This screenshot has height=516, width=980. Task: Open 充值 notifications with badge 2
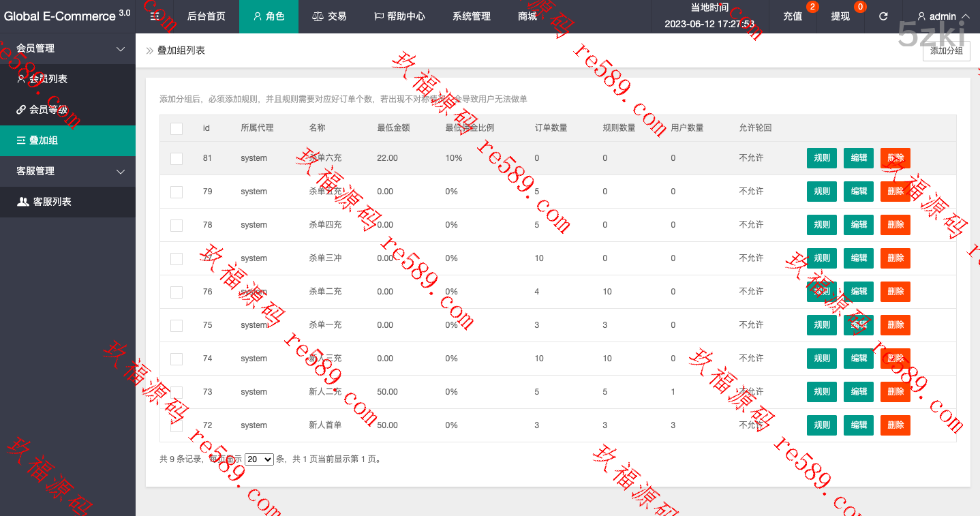[x=793, y=16]
